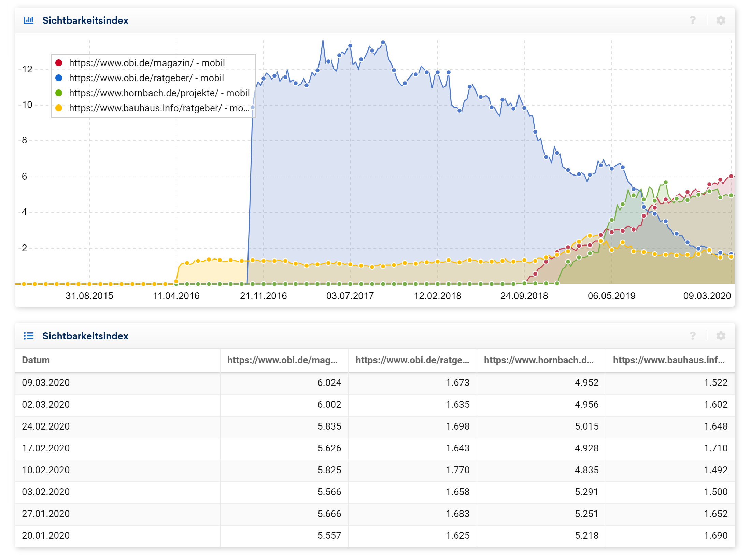751x560 pixels.
Task: Click the list icon beside the table title
Action: (x=29, y=336)
